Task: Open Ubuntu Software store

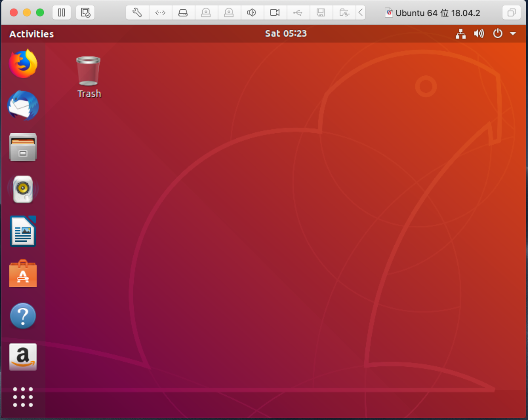Action: [x=23, y=274]
